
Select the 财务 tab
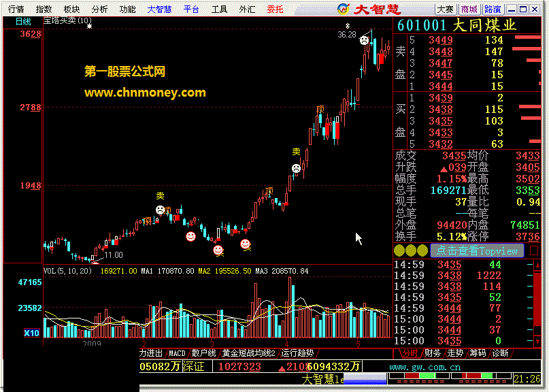pyautogui.click(x=433, y=353)
